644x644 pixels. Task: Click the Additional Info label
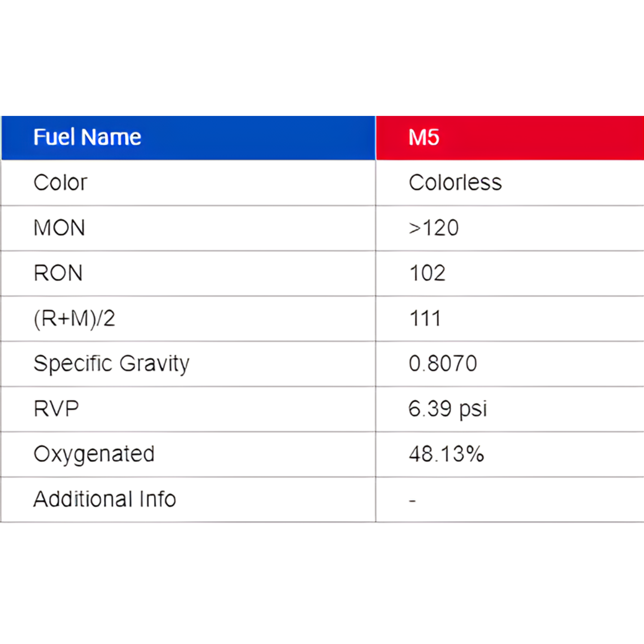coord(105,499)
